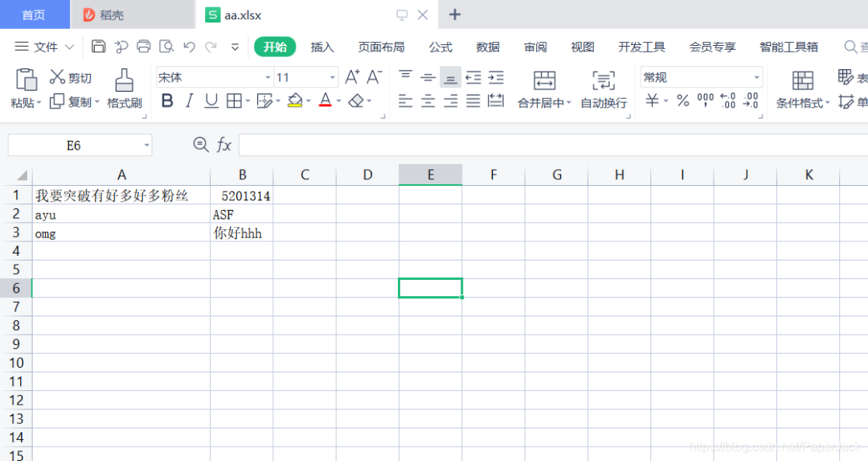The width and height of the screenshot is (868, 461).
Task: Decrease indent icon
Action: (x=473, y=77)
